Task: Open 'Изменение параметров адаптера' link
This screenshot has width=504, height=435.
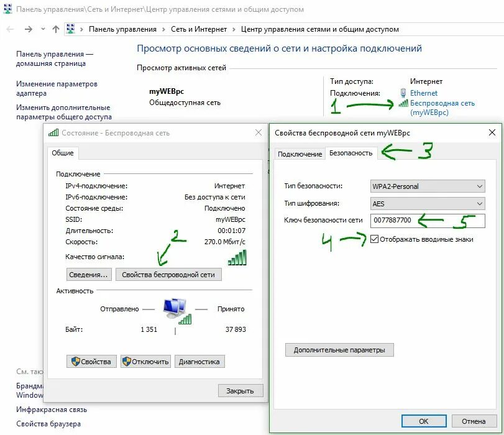Action: [x=57, y=88]
